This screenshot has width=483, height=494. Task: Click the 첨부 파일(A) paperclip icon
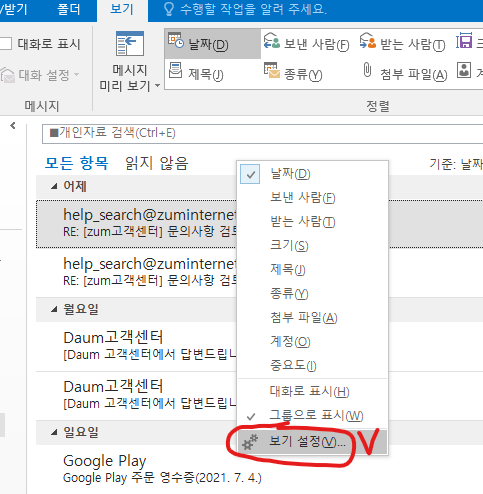(x=367, y=70)
